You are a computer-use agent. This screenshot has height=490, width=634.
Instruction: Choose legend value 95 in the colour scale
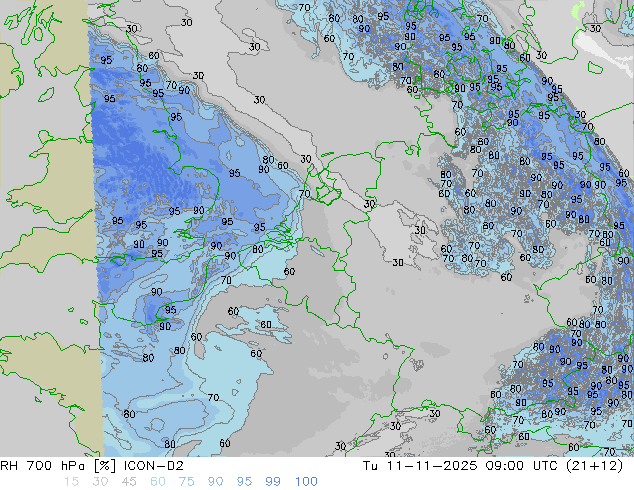[244, 482]
